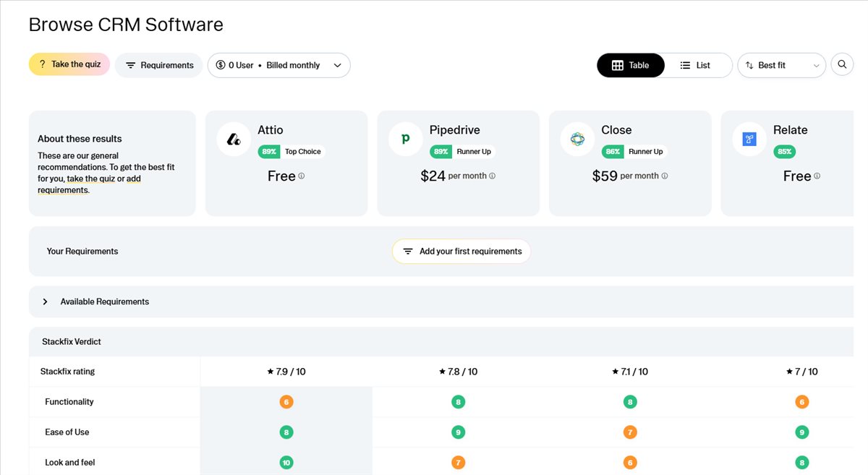This screenshot has width=868, height=475.
Task: Click Relate's Ease of Use score 9 badge
Action: tap(801, 432)
